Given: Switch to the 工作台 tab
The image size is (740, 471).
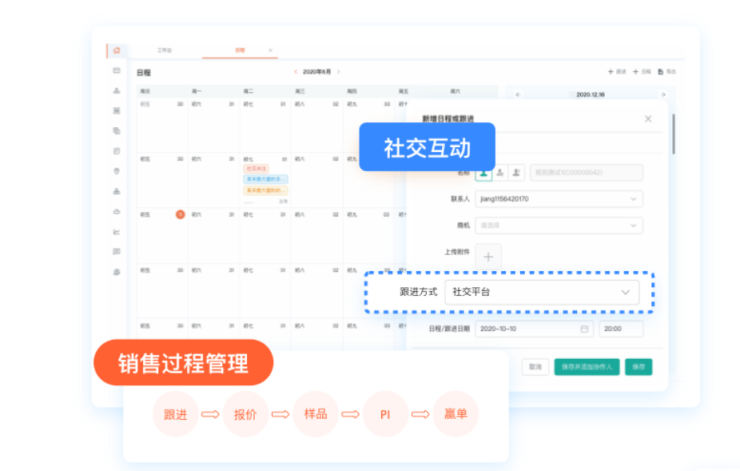Looking at the screenshot, I should pos(165,50).
